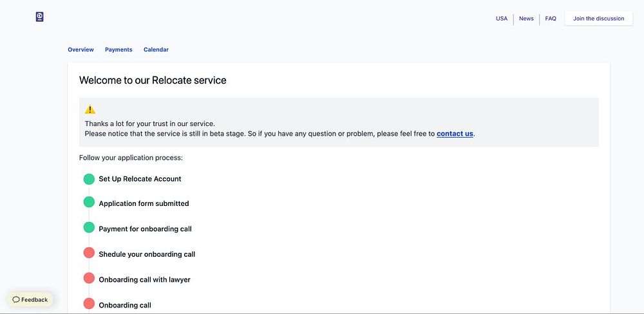Select USA in the top navigation

502,19
